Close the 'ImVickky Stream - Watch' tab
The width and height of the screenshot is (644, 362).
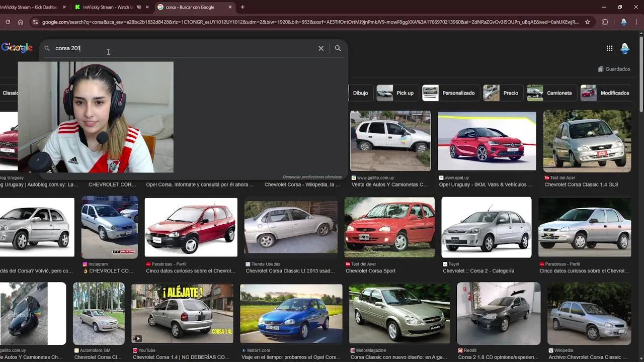click(x=147, y=7)
